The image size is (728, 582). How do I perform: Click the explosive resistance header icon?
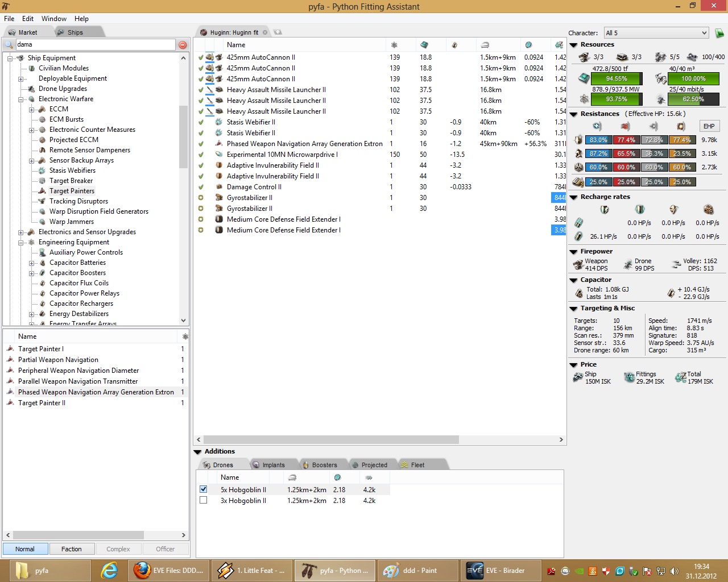pyautogui.click(x=681, y=126)
